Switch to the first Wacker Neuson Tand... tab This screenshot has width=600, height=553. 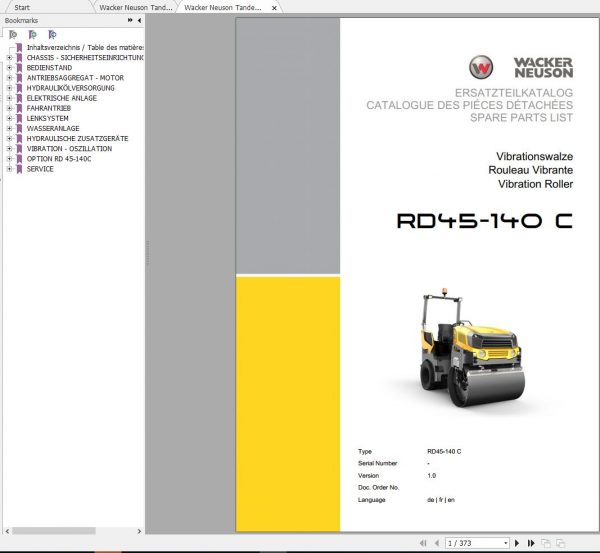point(136,7)
